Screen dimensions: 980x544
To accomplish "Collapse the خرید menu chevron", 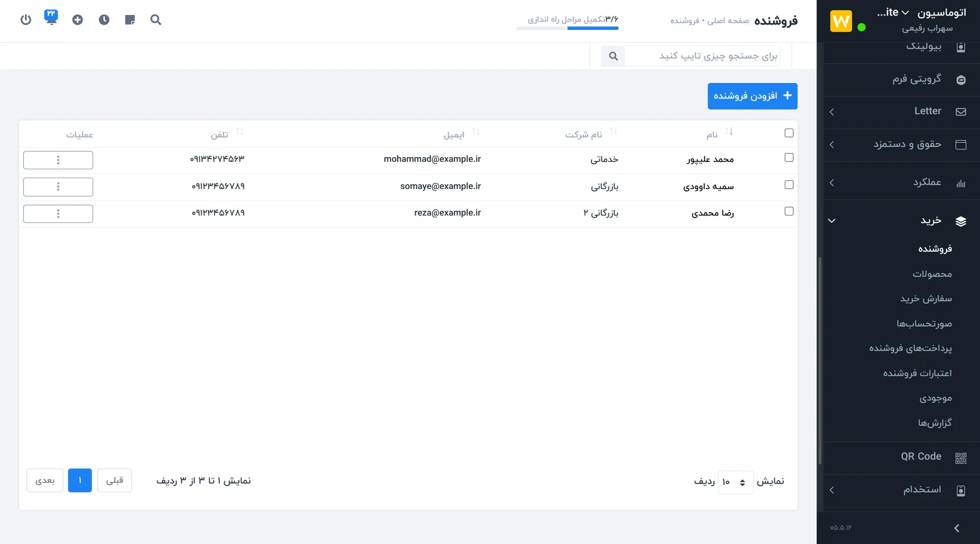I will (832, 221).
